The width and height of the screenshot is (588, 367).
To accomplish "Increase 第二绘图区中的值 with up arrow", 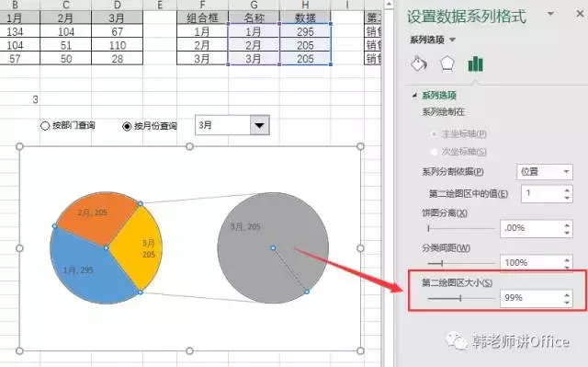I will (x=567, y=190).
